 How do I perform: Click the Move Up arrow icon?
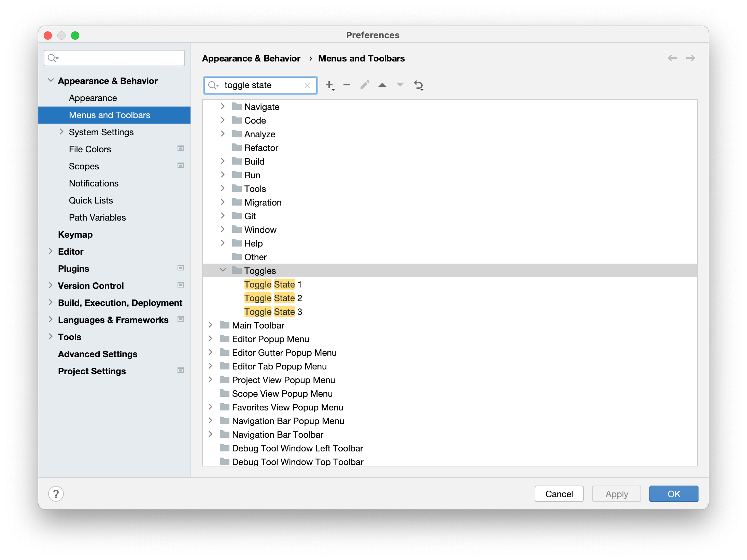[382, 85]
